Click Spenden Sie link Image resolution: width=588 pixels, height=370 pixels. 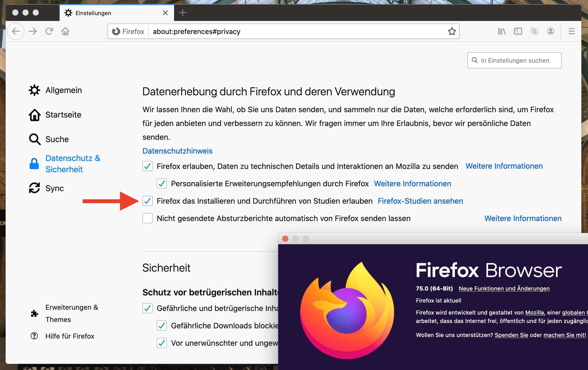pos(511,335)
